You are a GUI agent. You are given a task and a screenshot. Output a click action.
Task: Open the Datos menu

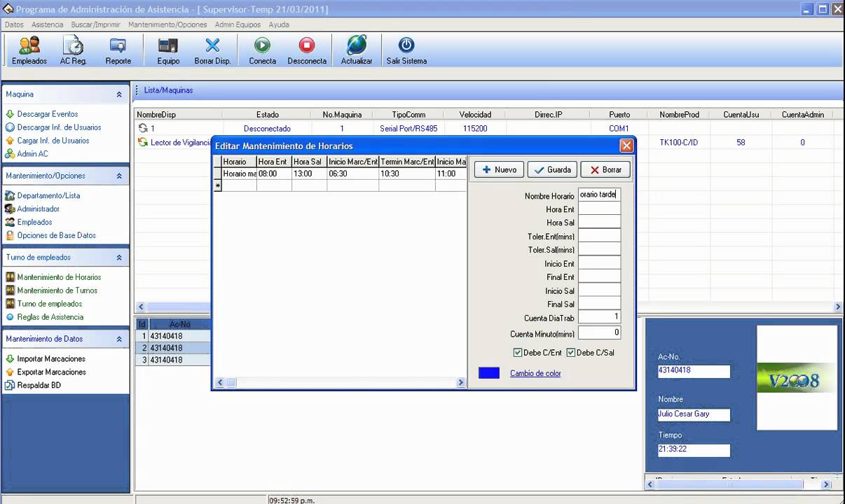coord(14,24)
